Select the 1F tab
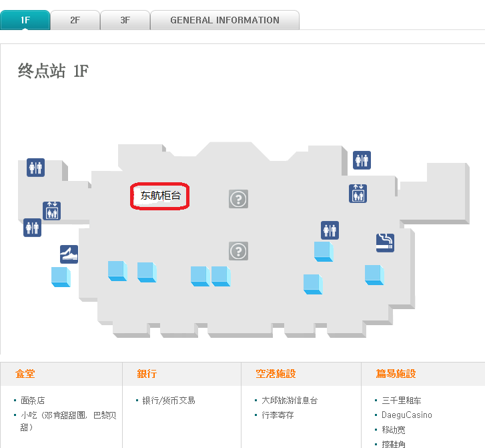The height and width of the screenshot is (448, 485). (25, 20)
